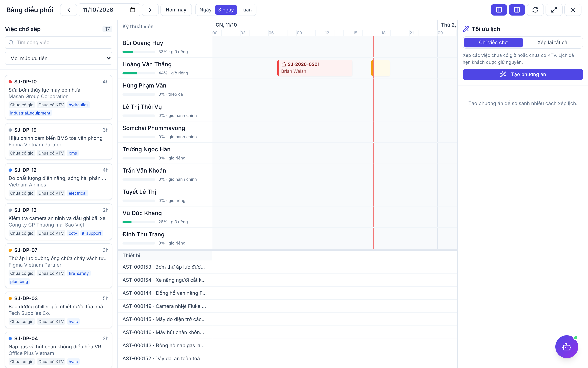The image size is (588, 368).
Task: Click the yellow block on Hoàng Văn Thắng row
Action: 381,68
